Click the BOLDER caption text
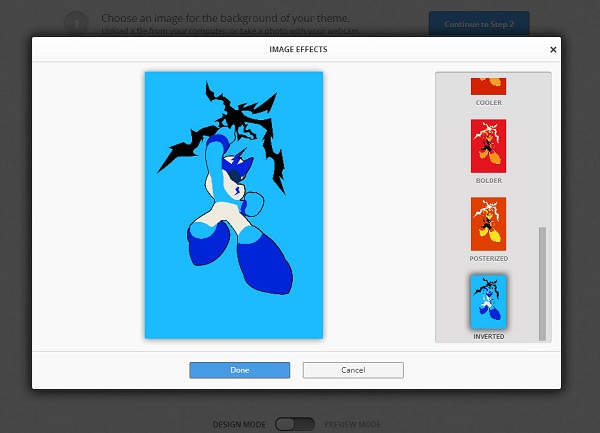The width and height of the screenshot is (600, 433). pyautogui.click(x=488, y=180)
